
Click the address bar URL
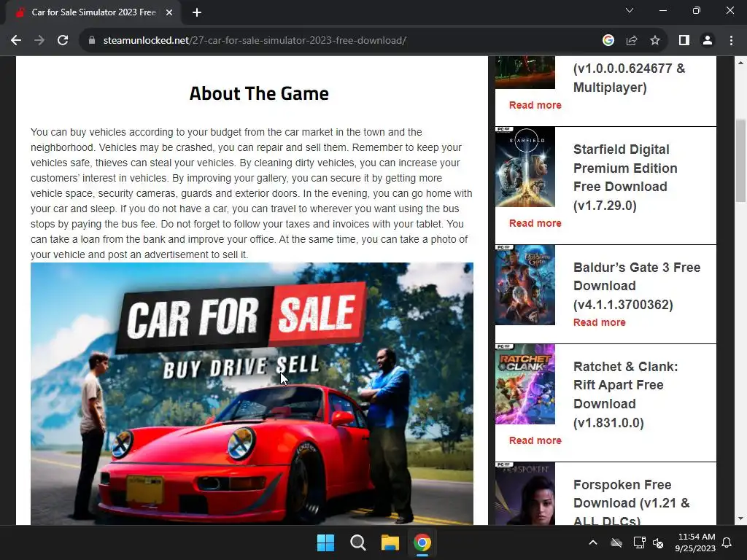[x=255, y=41]
